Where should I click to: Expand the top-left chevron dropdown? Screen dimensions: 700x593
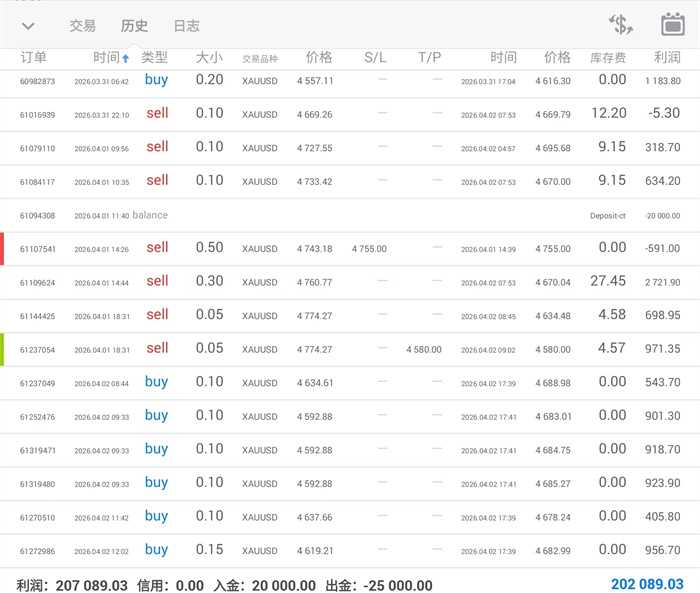[28, 26]
